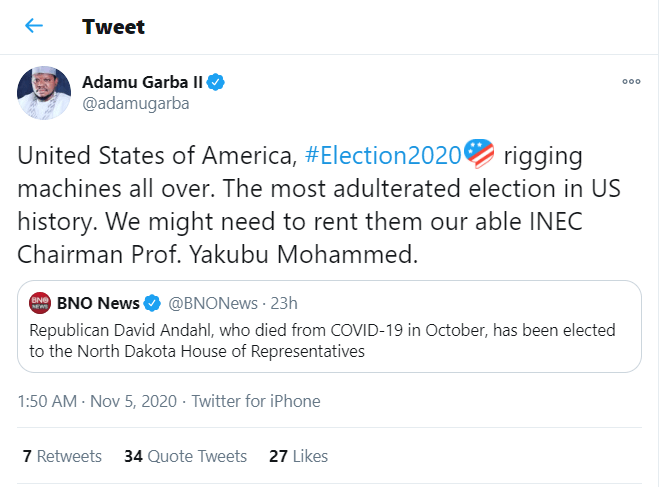Open the three-dot more options menu
The width and height of the screenshot is (661, 487).
tap(630, 82)
